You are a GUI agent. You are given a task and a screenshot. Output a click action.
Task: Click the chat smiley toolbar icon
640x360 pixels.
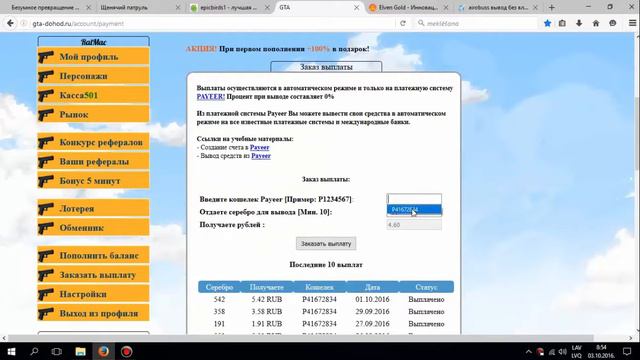tap(613, 23)
